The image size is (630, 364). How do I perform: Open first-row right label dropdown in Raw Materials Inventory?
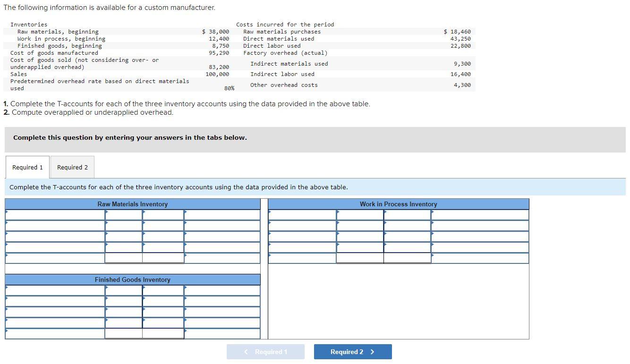[x=222, y=215]
